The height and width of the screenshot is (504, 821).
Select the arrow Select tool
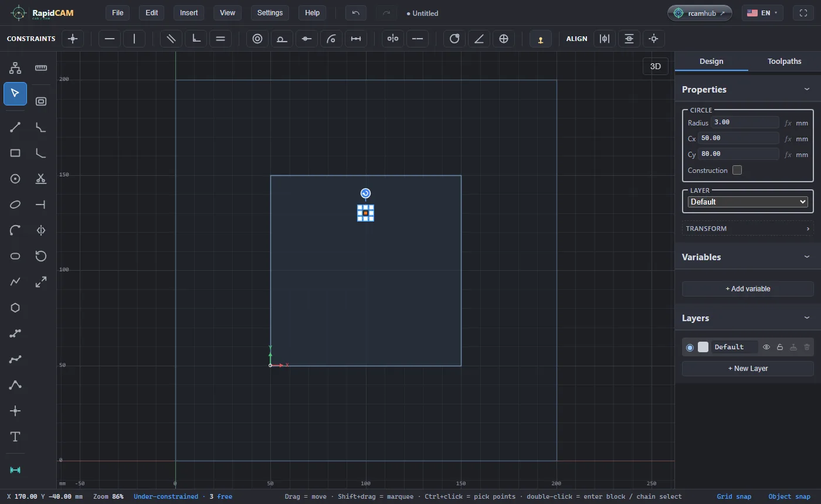(x=15, y=94)
